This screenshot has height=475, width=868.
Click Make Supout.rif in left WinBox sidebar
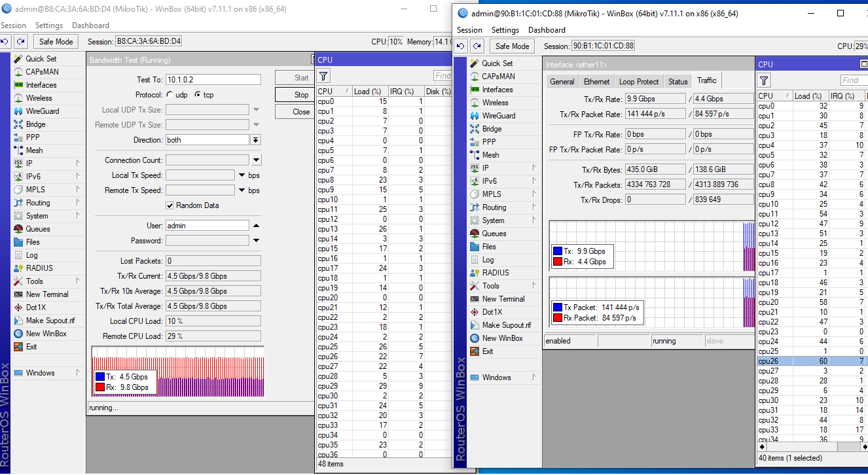(x=50, y=321)
